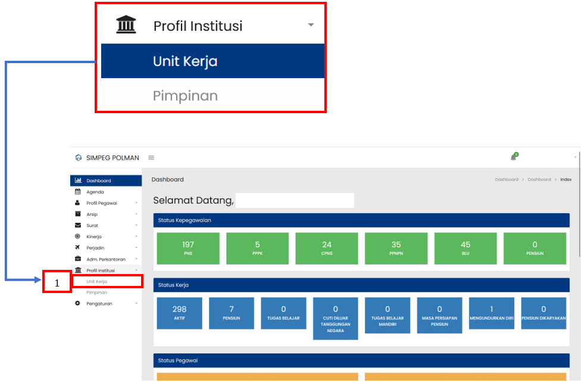Collapse the Profil Institusi dropdown in enlarged callout
588x386 pixels.
pyautogui.click(x=310, y=26)
